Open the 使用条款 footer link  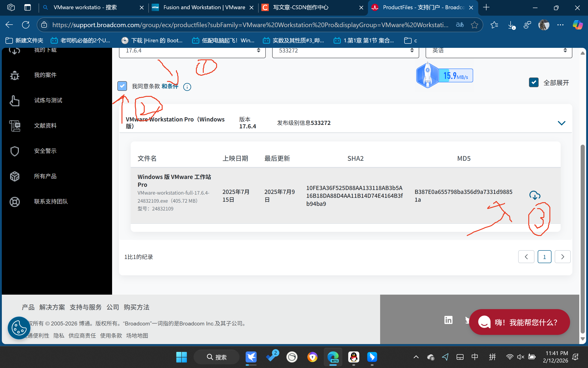[x=111, y=336]
